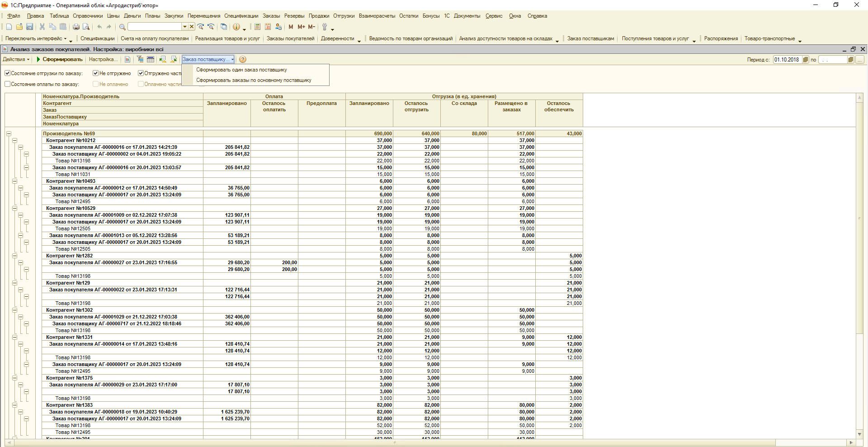Click the Print icon in toolbar

point(76,27)
